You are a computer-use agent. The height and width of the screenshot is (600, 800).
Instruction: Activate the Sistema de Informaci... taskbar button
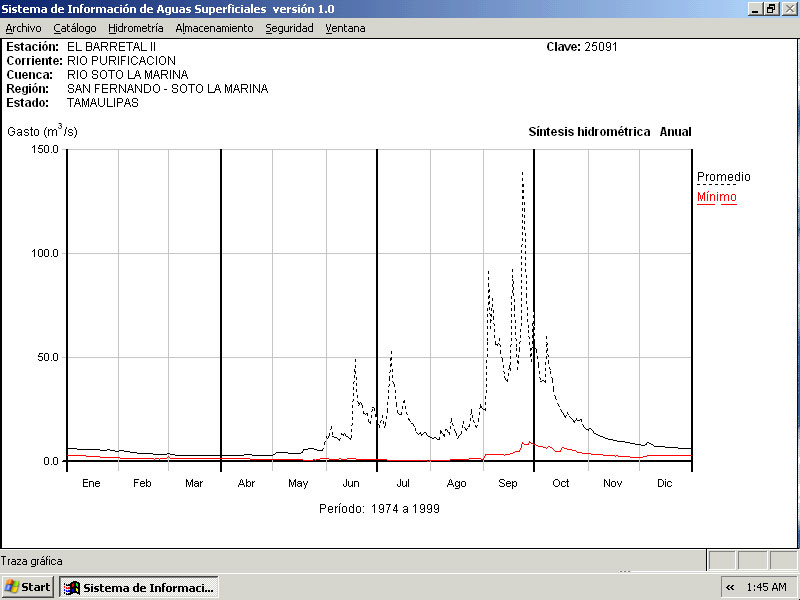tap(139, 587)
